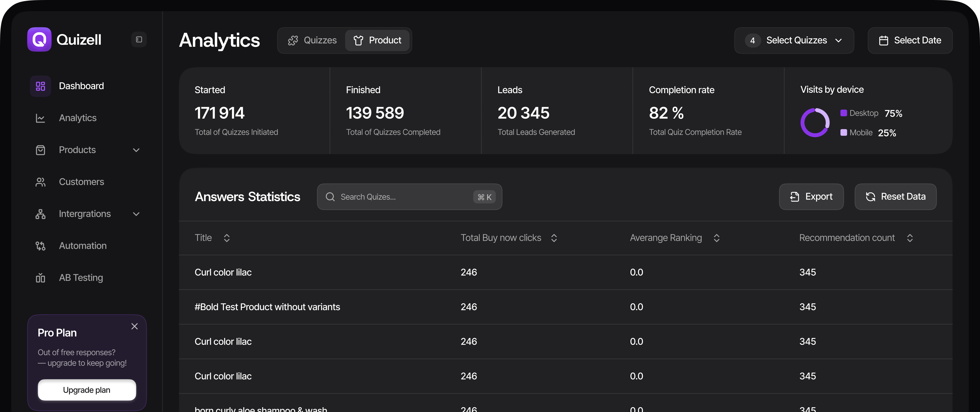Click the Quizell logo icon
The width and height of the screenshot is (980, 412).
[x=39, y=40]
